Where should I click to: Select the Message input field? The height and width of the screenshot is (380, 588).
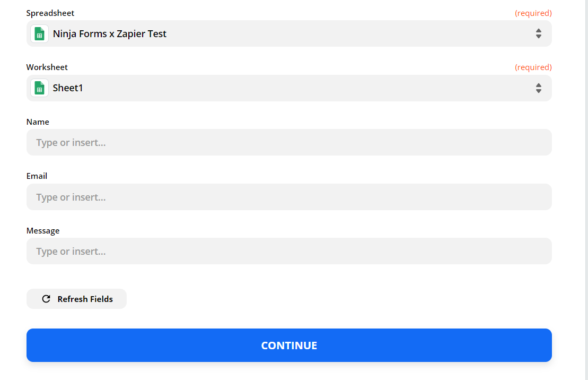(x=289, y=251)
